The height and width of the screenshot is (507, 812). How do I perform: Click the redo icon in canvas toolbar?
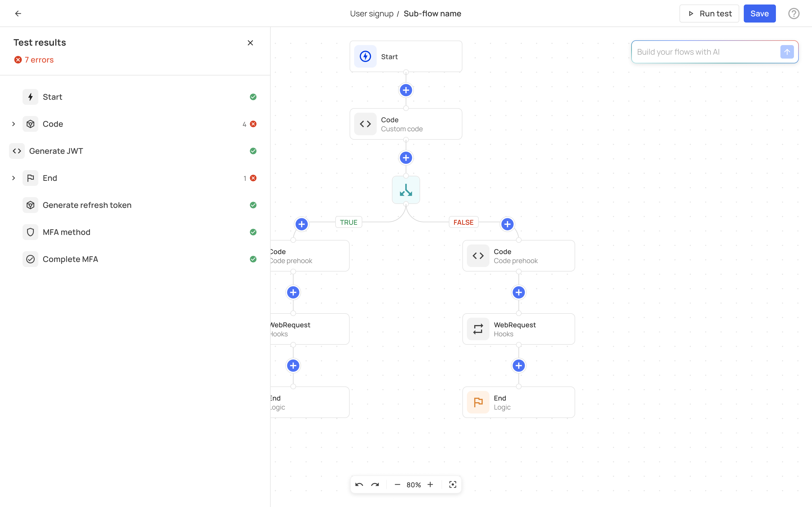tap(375, 484)
